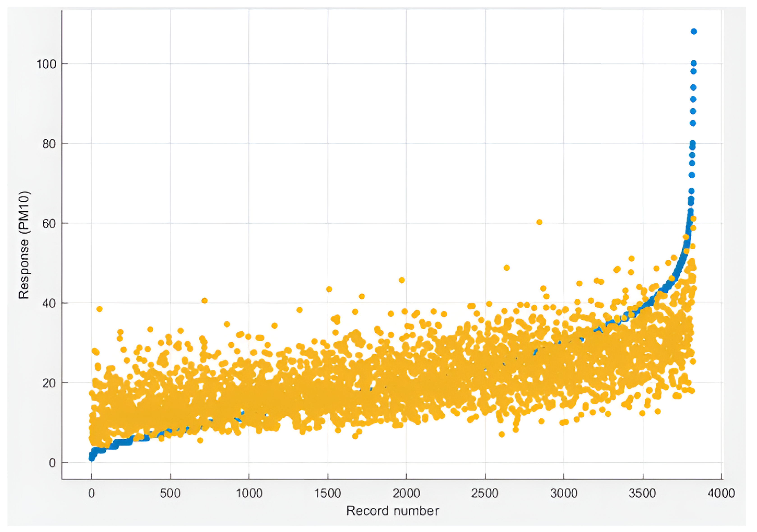Click the x-axis tick label 500

coord(170,493)
